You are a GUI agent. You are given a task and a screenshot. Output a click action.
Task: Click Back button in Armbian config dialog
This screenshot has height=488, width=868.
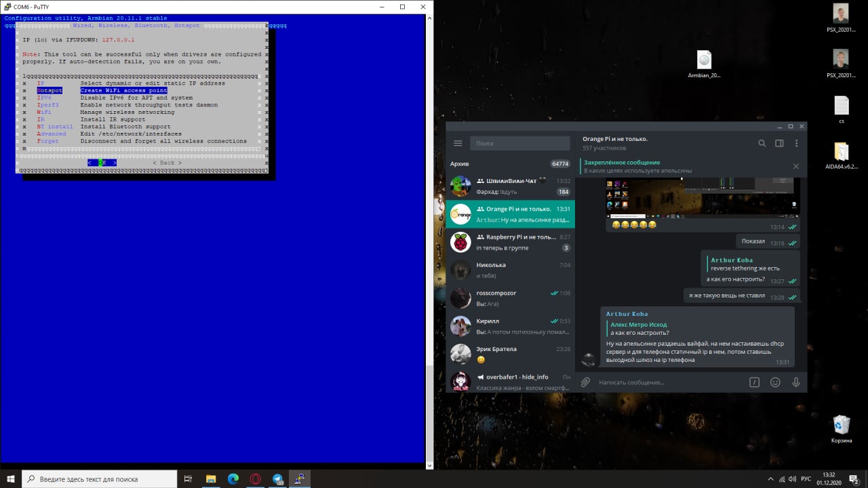(x=167, y=163)
